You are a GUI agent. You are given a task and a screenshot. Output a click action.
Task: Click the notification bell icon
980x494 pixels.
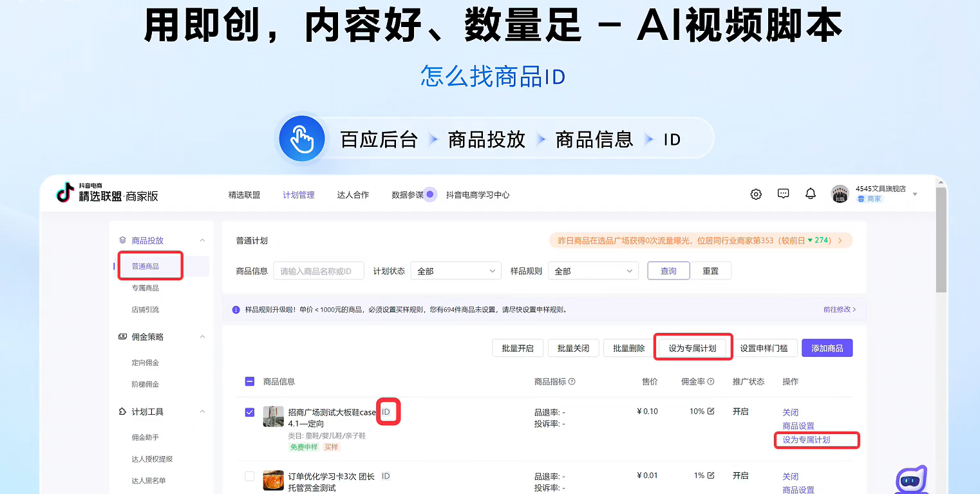811,194
